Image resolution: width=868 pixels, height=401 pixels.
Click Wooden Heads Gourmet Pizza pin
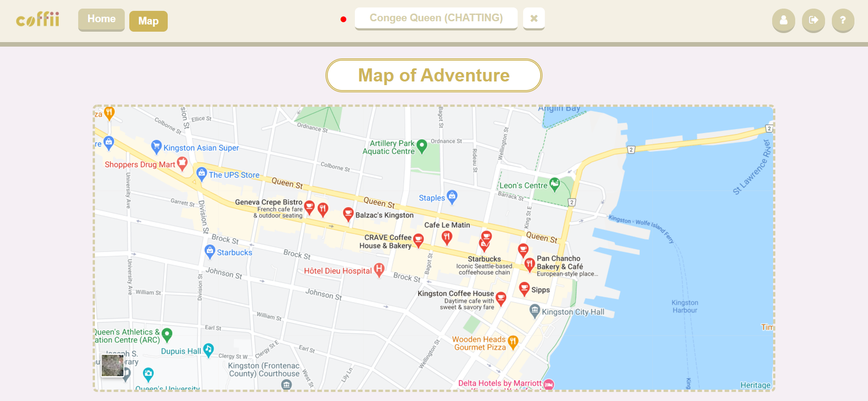513,342
